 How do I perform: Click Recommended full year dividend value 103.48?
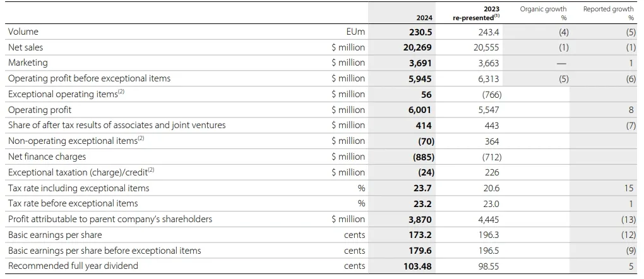[x=417, y=266]
